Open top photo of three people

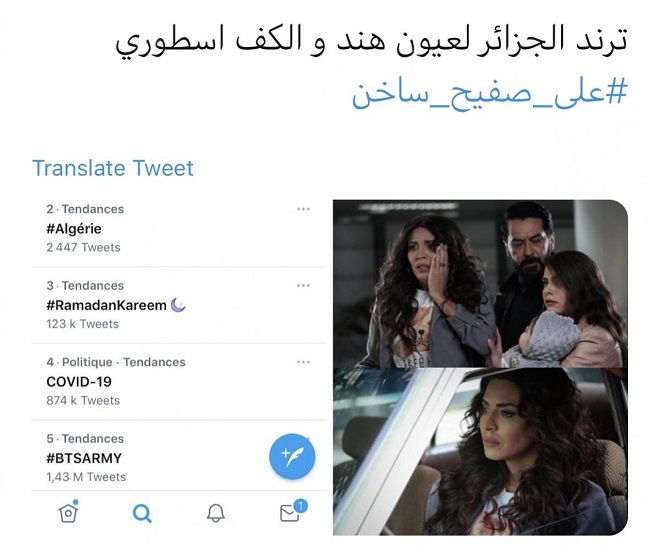click(x=480, y=284)
